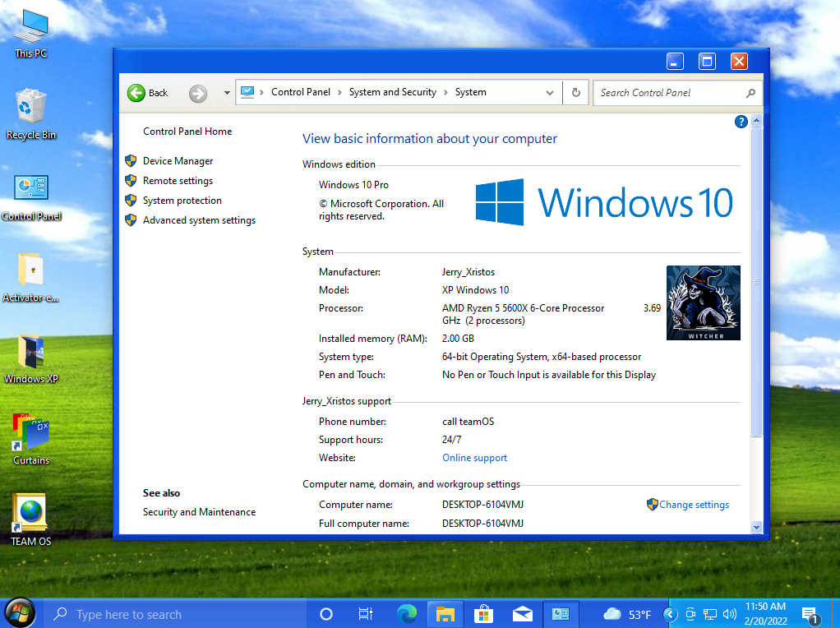
Task: Select the Control Panel desktop shortcut
Action: 31,196
